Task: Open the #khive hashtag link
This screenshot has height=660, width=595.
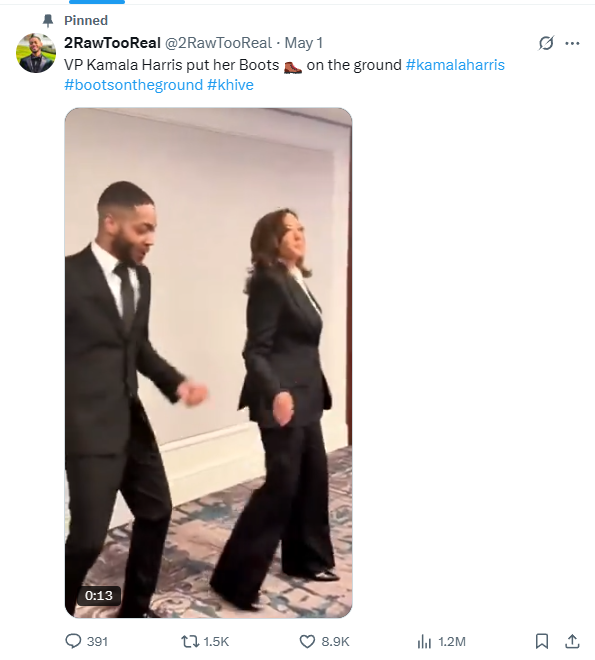Action: click(x=231, y=85)
